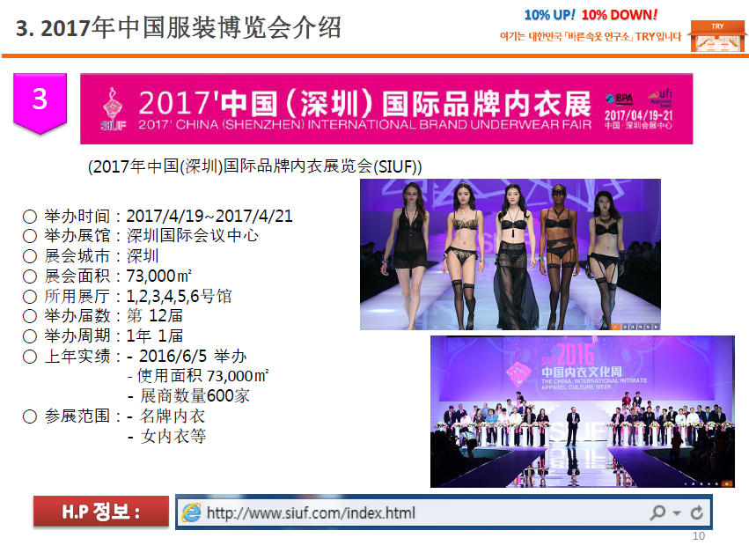Click the text 使用面积 73,000㎡
The image size is (749, 560).
click(202, 376)
